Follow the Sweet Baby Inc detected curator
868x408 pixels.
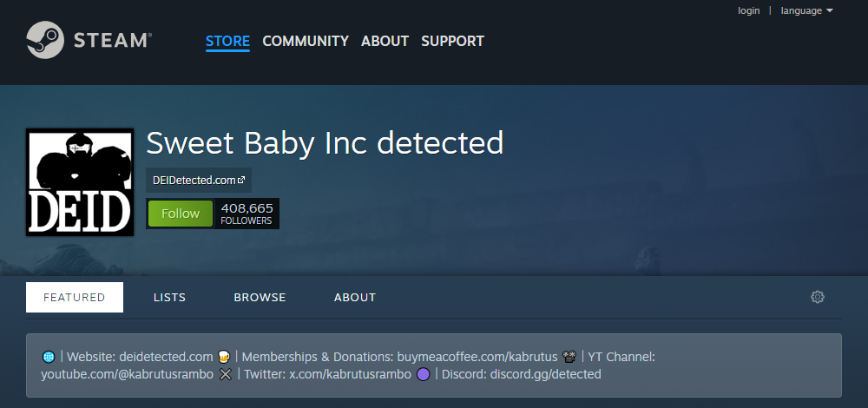pos(181,214)
